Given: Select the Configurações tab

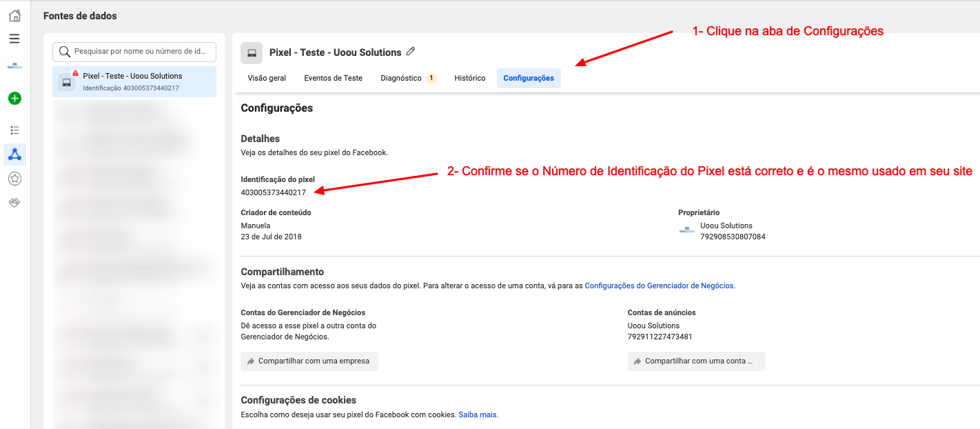Looking at the screenshot, I should [x=529, y=78].
